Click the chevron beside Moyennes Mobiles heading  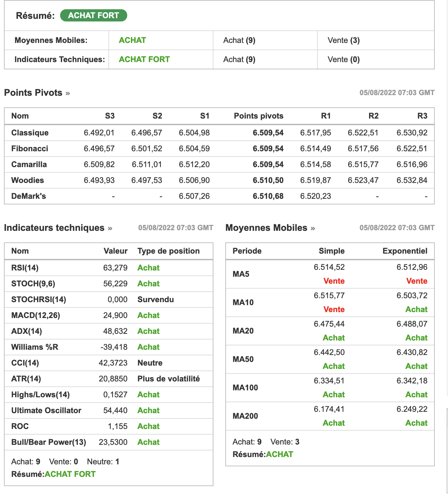coord(313,229)
